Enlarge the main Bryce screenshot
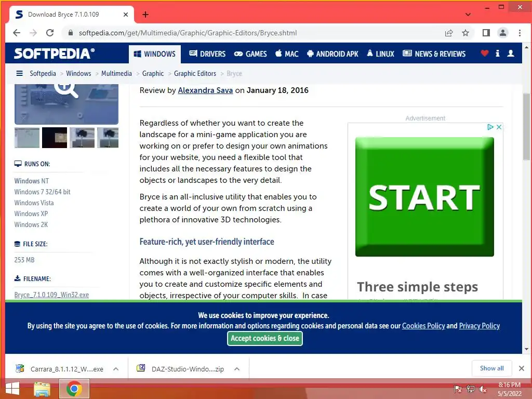Screen dimensions: 532x399 (x=66, y=104)
